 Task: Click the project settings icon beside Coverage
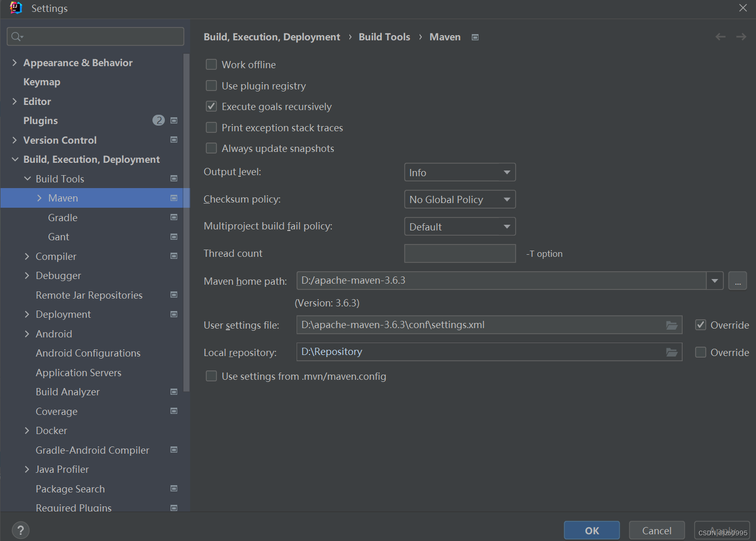174,411
